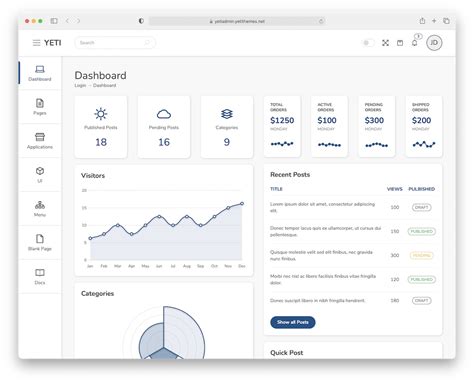
Task: Click the browser forward arrow
Action: click(78, 21)
